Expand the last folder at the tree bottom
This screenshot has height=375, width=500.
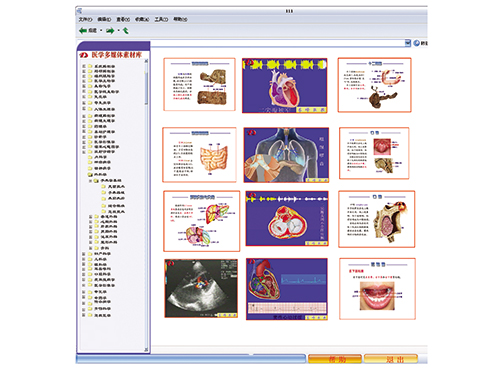click(x=84, y=315)
